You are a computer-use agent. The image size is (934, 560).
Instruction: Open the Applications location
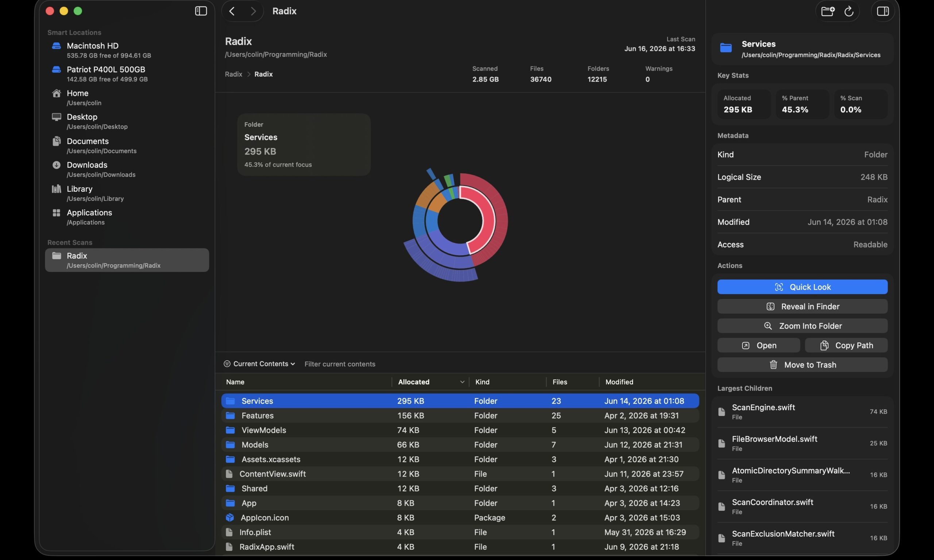tap(127, 217)
